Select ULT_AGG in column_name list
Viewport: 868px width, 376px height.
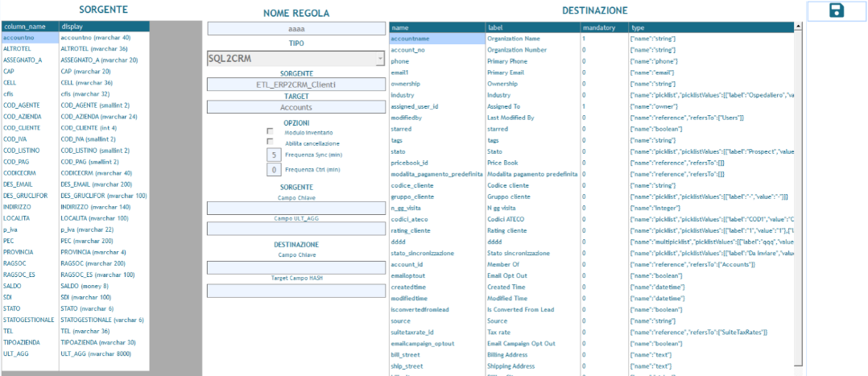pos(30,353)
